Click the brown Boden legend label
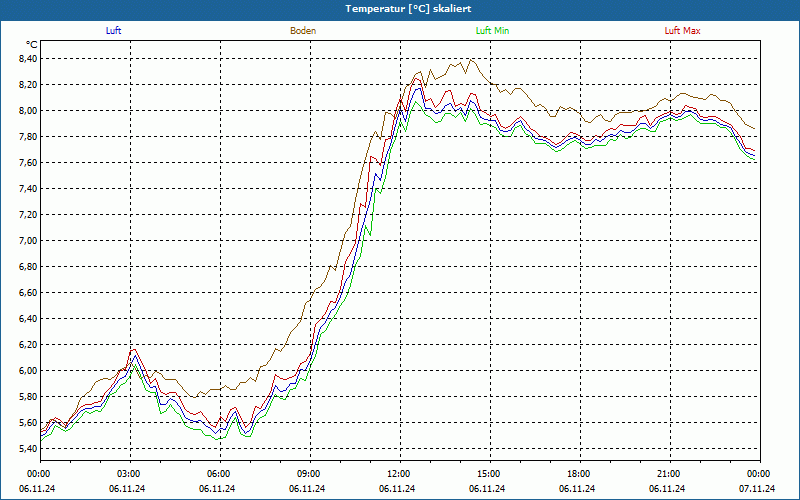Image resolution: width=800 pixels, height=500 pixels. point(303,31)
